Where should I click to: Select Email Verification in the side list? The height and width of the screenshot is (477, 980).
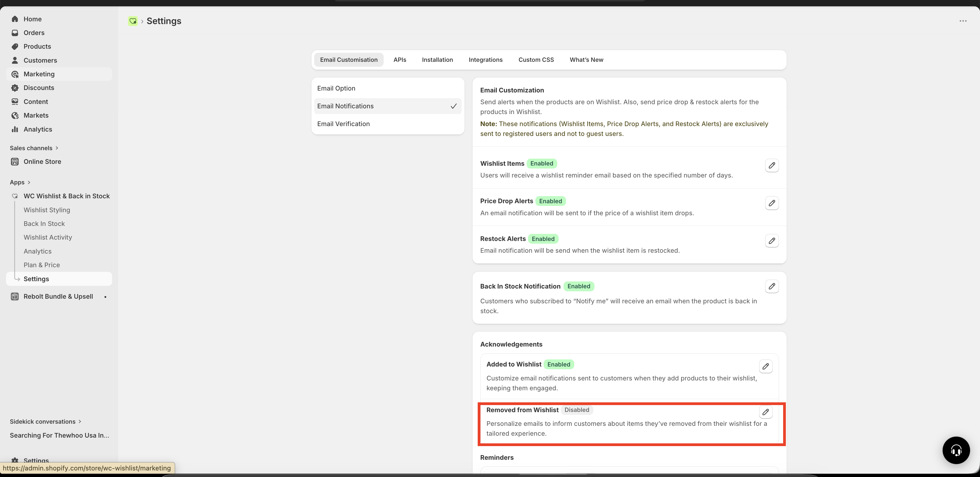tap(387, 124)
